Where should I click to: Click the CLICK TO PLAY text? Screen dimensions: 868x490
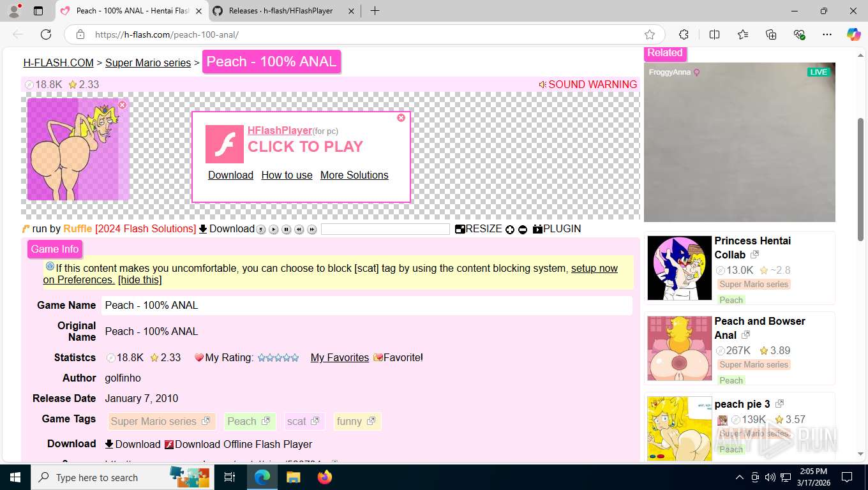click(x=305, y=147)
